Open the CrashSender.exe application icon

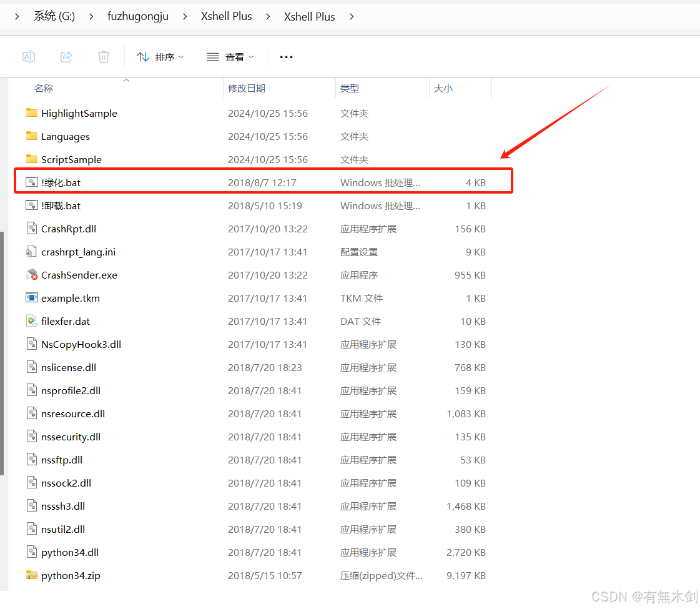(31, 275)
